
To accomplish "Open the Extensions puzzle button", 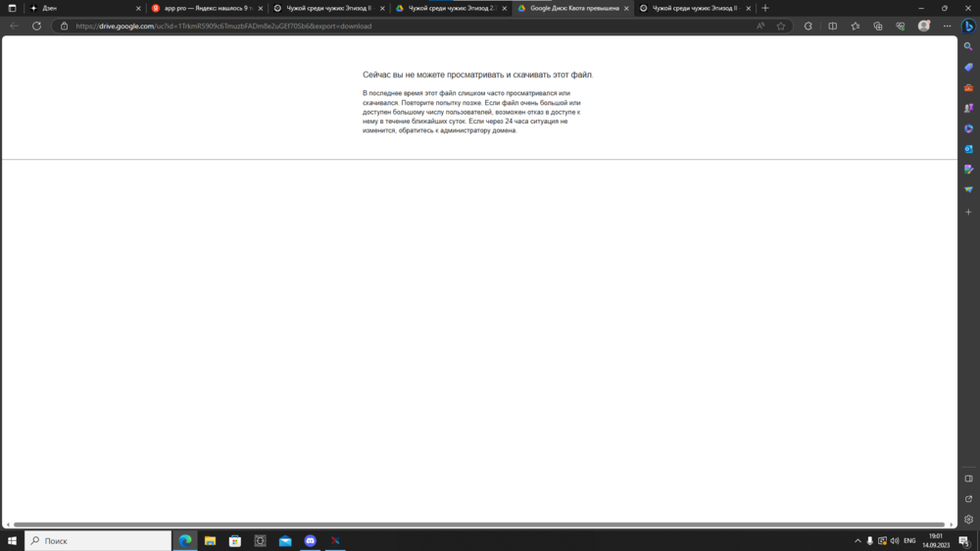I will (x=808, y=26).
